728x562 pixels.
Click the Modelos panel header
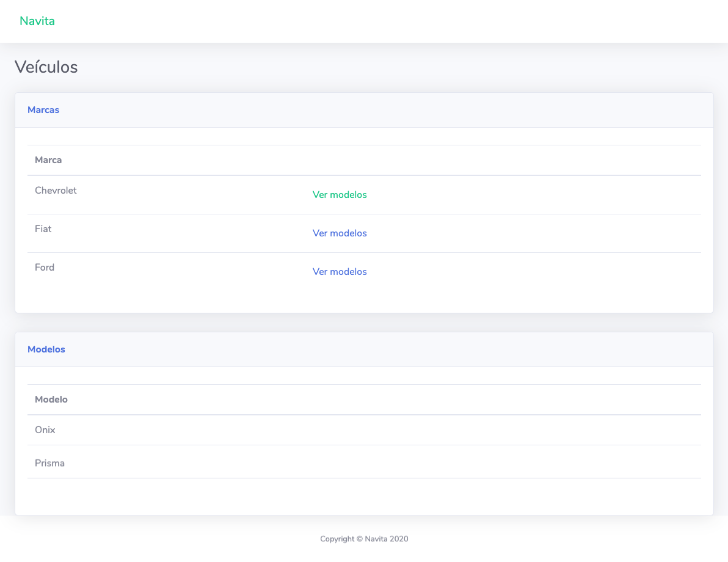(x=46, y=349)
